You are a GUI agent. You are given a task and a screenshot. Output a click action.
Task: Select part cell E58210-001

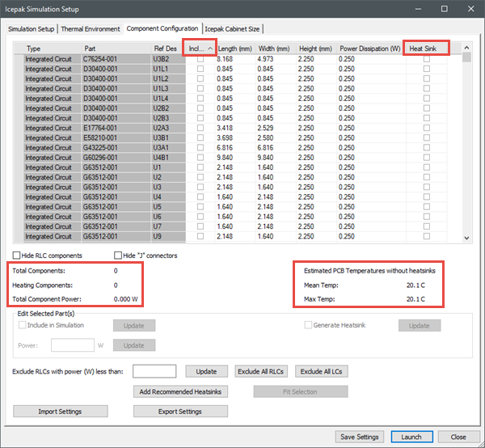116,137
